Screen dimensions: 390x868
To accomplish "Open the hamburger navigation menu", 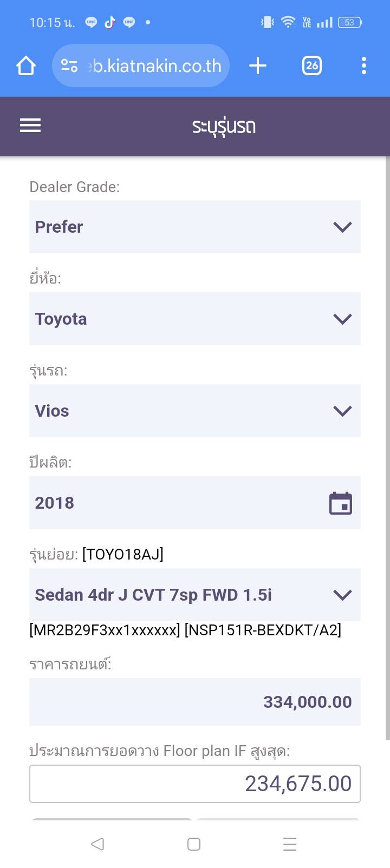I will pyautogui.click(x=30, y=126).
